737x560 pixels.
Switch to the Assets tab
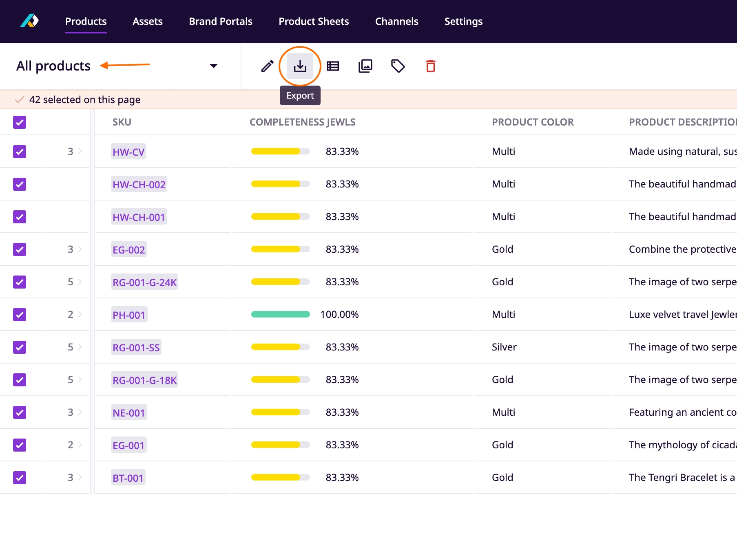click(x=148, y=21)
